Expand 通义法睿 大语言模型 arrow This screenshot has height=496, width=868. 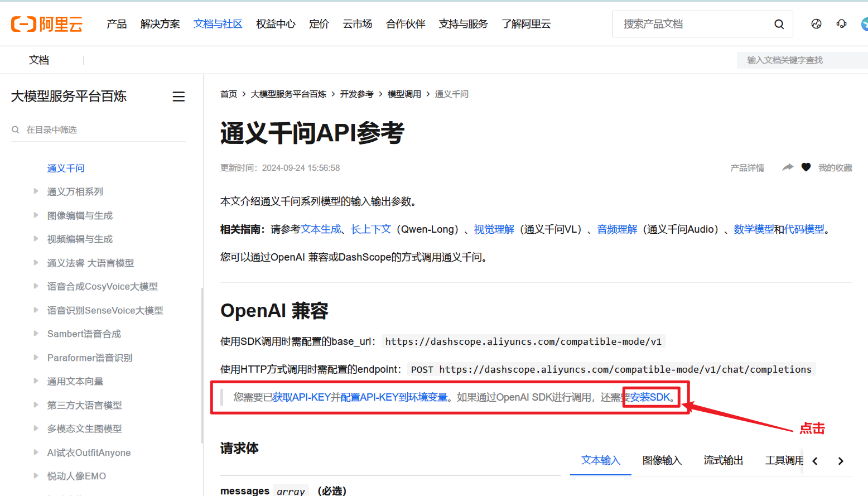pyautogui.click(x=36, y=262)
